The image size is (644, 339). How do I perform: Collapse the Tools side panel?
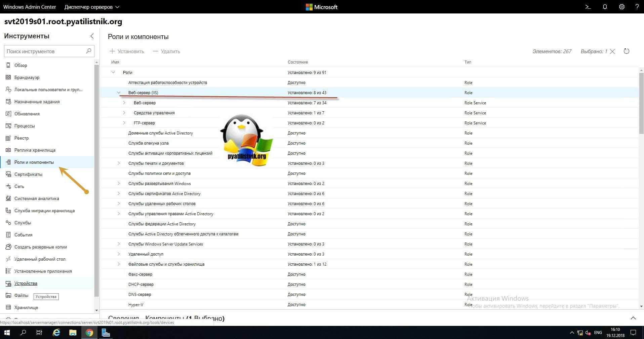(x=92, y=36)
